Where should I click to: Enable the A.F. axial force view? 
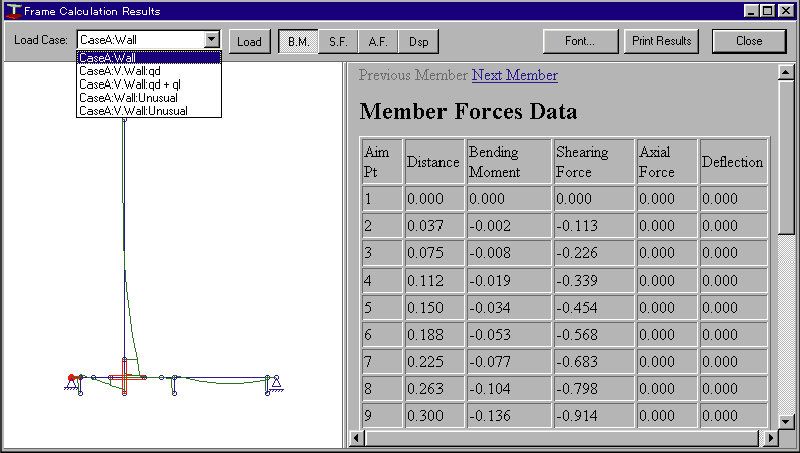coord(378,41)
